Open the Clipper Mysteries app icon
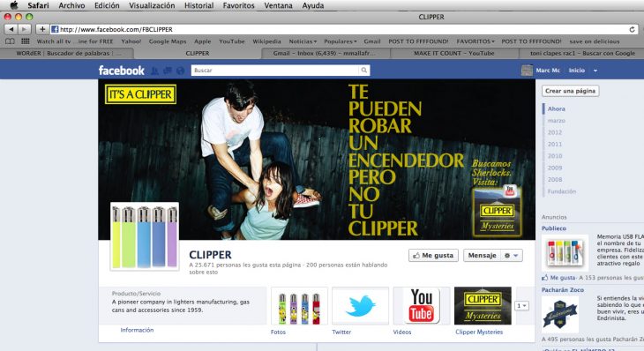The height and width of the screenshot is (351, 644). pos(483,306)
